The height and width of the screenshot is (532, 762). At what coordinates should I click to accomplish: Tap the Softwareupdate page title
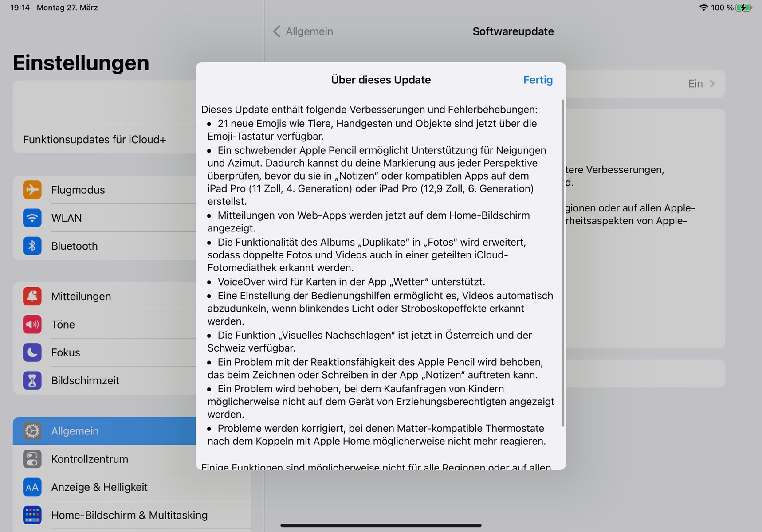tap(513, 31)
